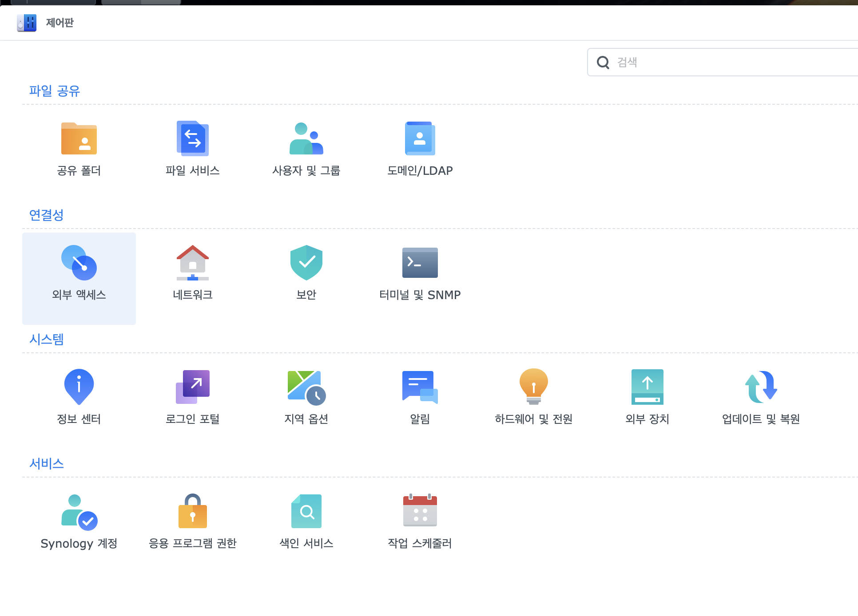Open External Devices (외부 장치) icon

[647, 387]
